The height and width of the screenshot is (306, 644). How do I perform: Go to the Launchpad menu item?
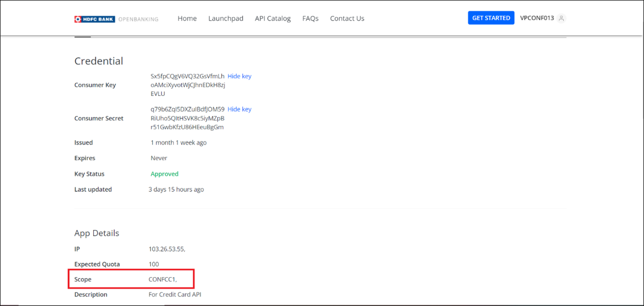[x=226, y=18]
